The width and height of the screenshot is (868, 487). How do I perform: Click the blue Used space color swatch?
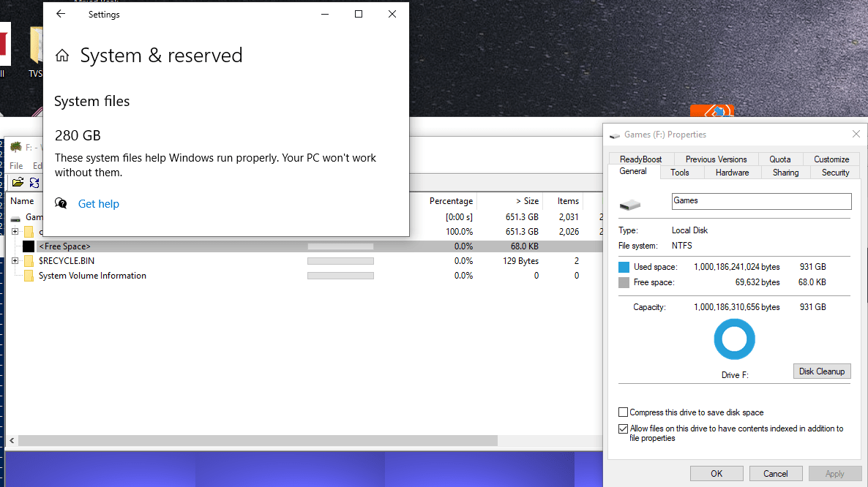click(624, 266)
